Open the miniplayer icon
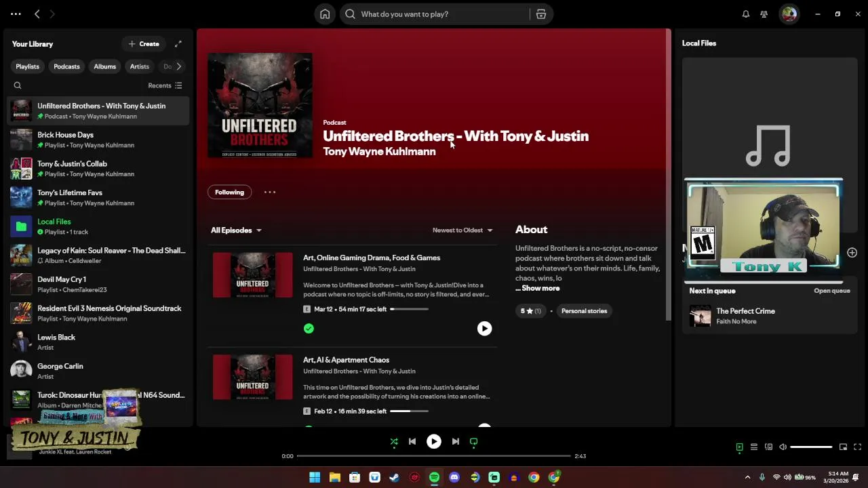 843,447
